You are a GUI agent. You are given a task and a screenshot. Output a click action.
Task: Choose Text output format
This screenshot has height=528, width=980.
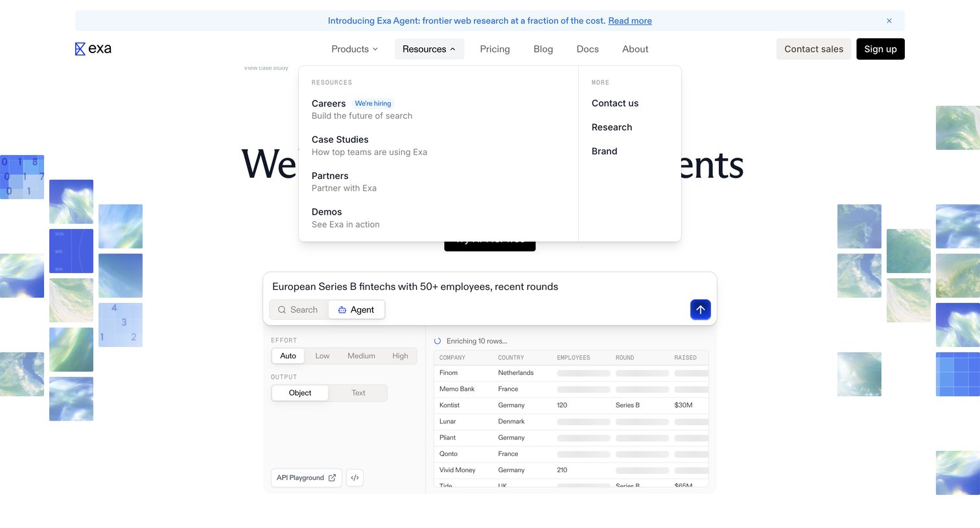click(358, 393)
